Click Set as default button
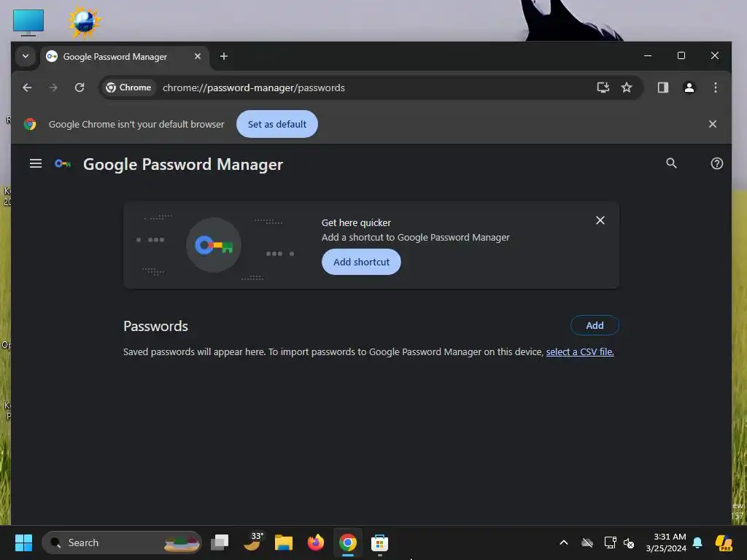Screen dimensions: 747x560 click(x=276, y=124)
